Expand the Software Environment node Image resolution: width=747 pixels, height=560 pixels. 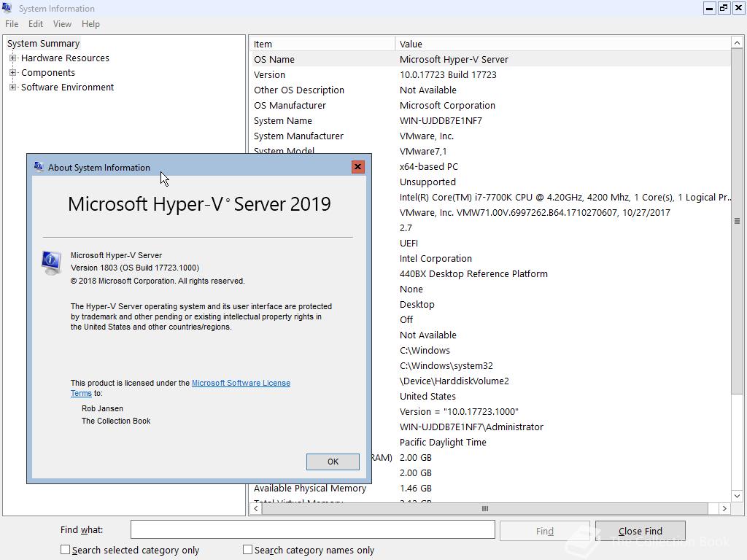(13, 87)
